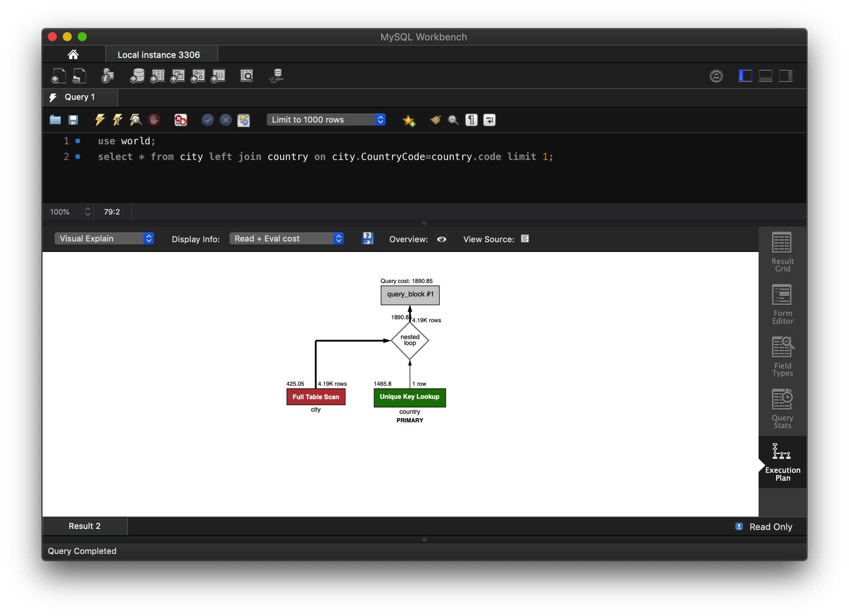Open the Limit to 1000 rows dropdown
Screen dimensions: 849x616
326,120
